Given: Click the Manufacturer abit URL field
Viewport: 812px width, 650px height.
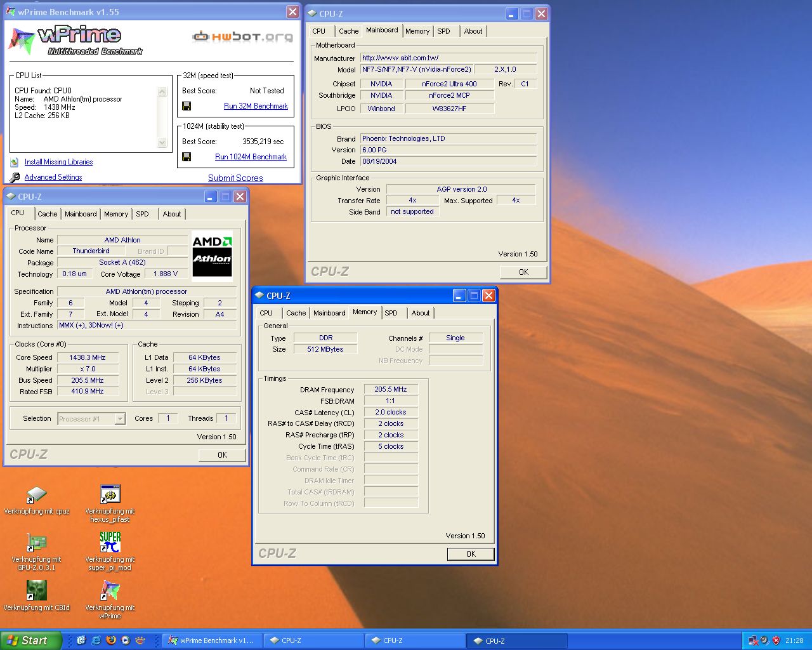Looking at the screenshot, I should (449, 58).
